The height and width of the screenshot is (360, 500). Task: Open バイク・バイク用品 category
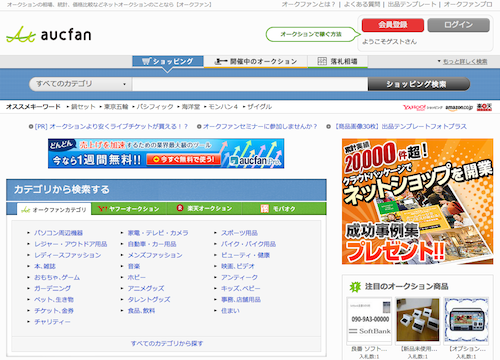coord(249,244)
